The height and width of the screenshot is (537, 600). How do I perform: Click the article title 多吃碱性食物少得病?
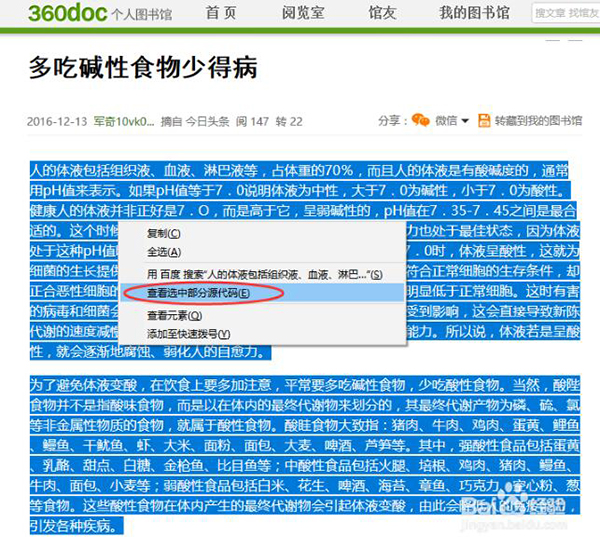point(143,68)
